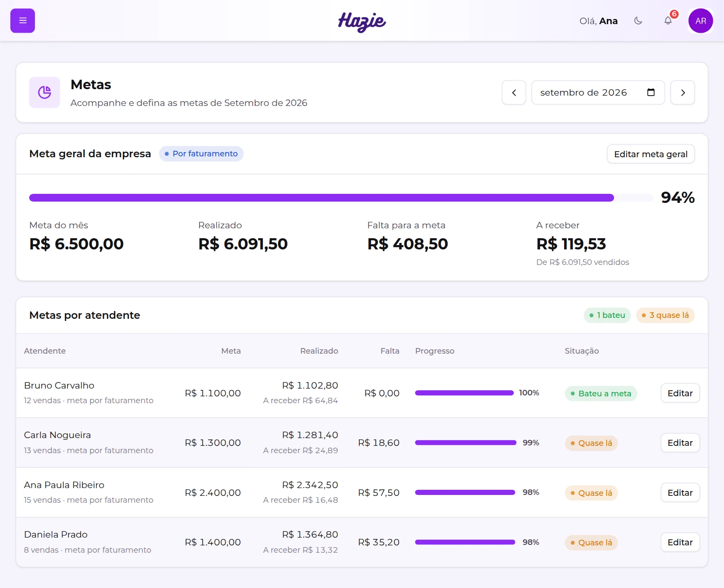Select the Atendente column header
Image resolution: width=724 pixels, height=588 pixels.
pos(45,351)
